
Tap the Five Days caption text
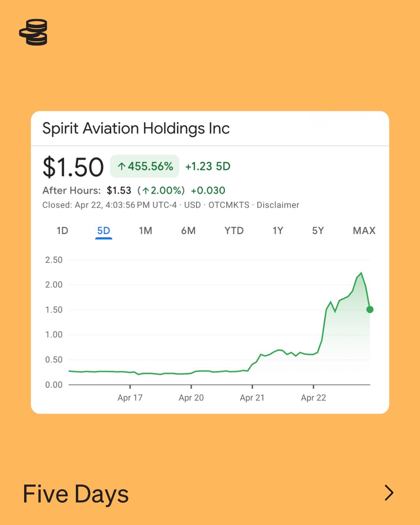tap(76, 494)
